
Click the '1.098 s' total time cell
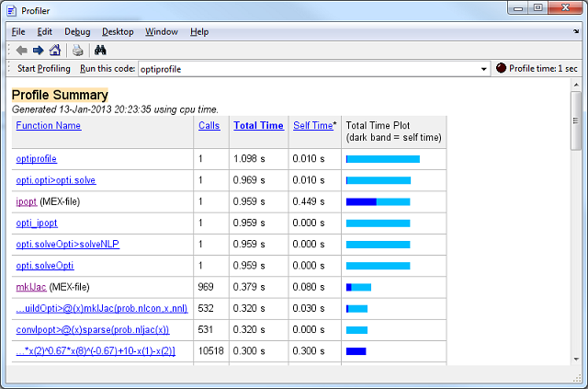[x=249, y=159]
